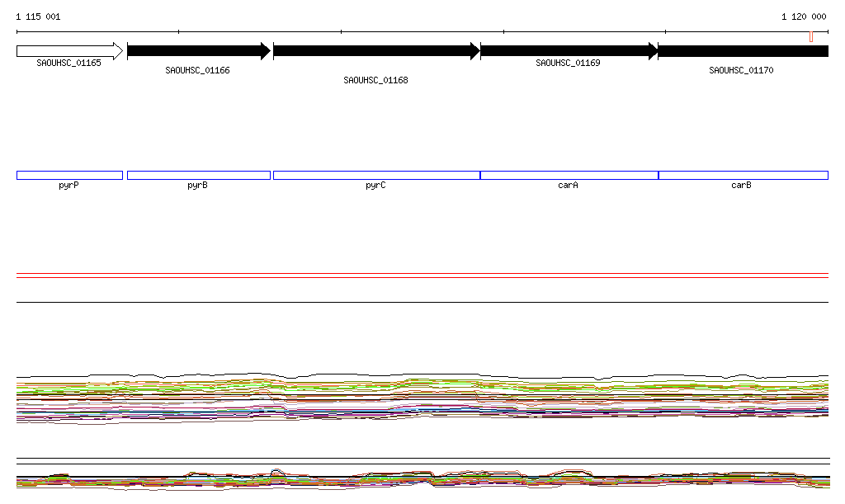
Task: Click the SAOUHSC_01170 gene arrow
Action: click(743, 51)
